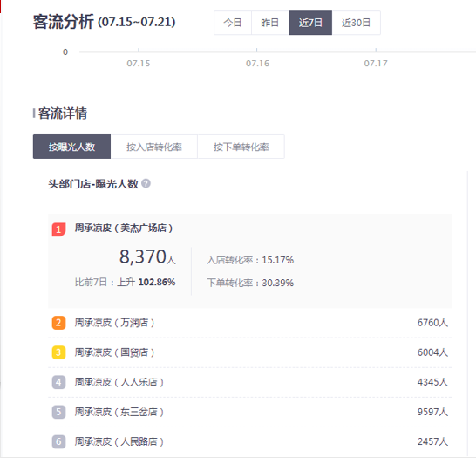Select store row 周承凉皮（人民路店）
This screenshot has width=476, height=458.
(x=250, y=441)
